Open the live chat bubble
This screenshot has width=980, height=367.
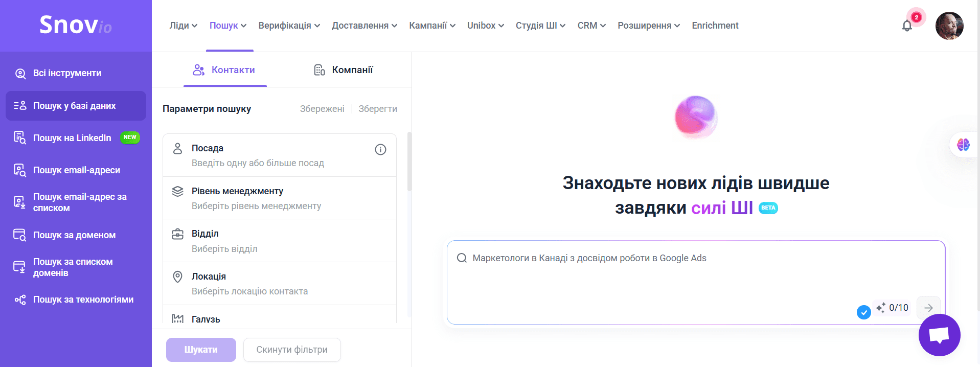939,335
